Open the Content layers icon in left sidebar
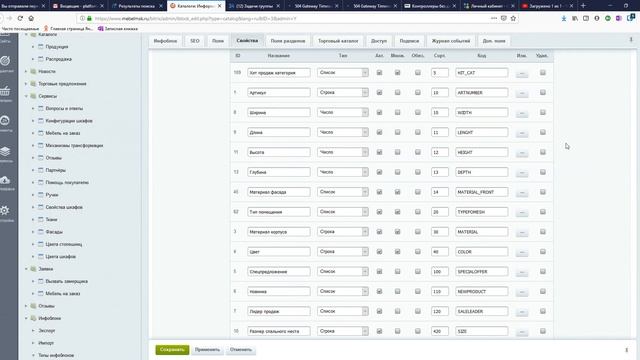The image size is (640, 360). (x=5, y=151)
